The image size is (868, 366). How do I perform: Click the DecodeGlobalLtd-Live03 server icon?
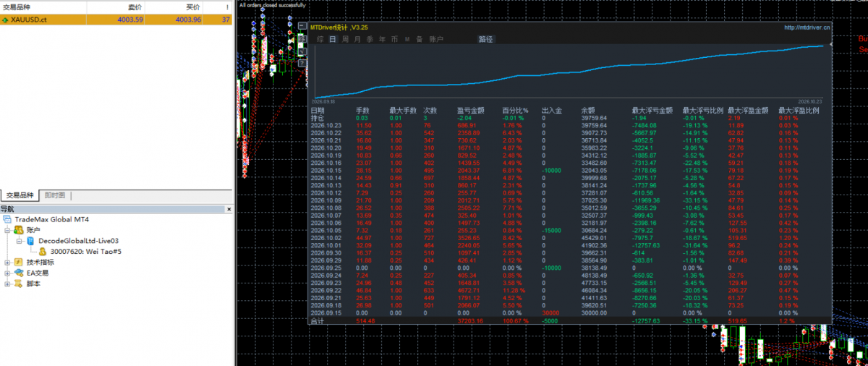(x=30, y=241)
